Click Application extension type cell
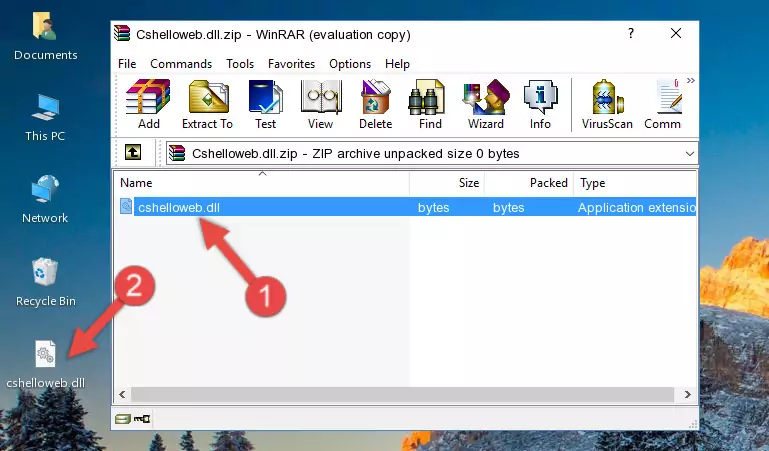 pos(637,207)
